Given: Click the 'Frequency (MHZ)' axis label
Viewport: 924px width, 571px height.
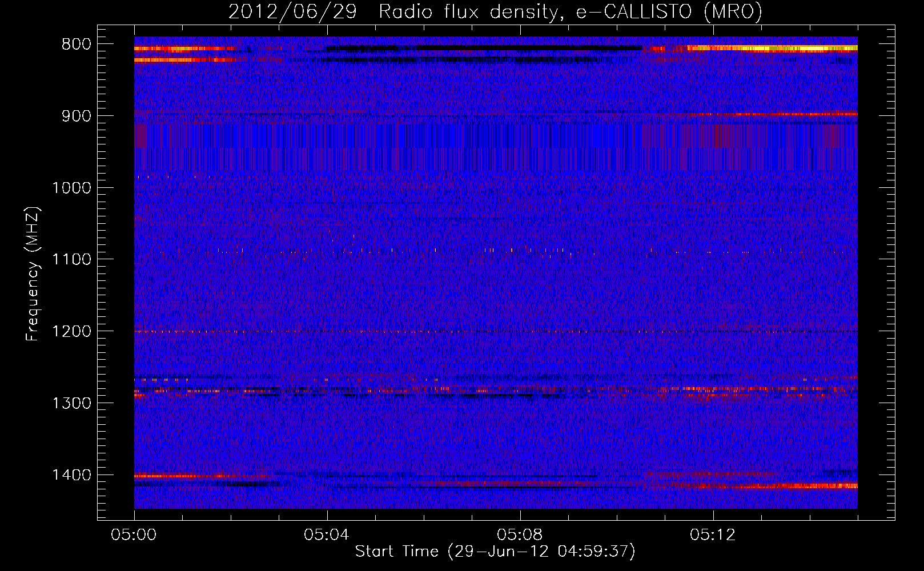Looking at the screenshot, I should click(33, 274).
